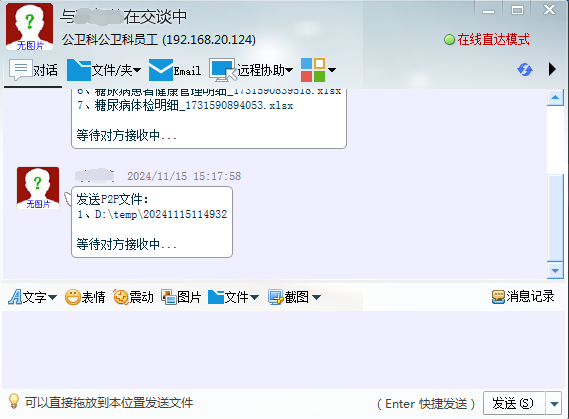This screenshot has height=419, width=569.
Task: Click the contact avatar at top left
Action: coord(29,26)
